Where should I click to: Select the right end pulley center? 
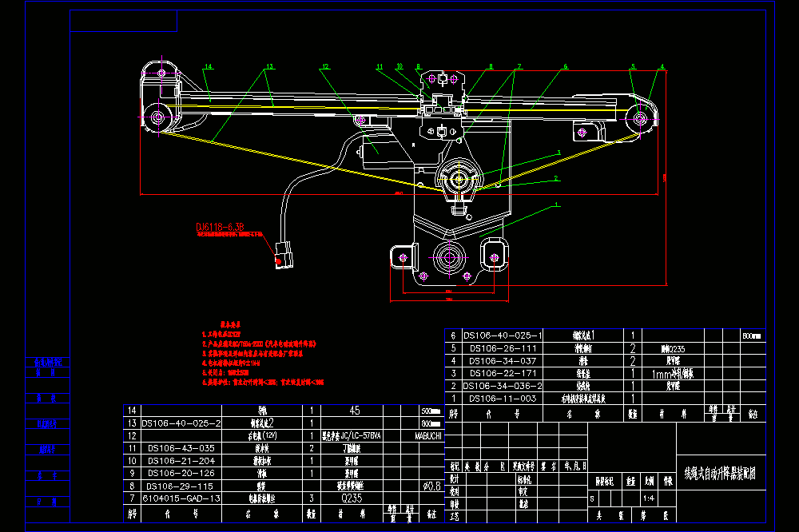640,119
